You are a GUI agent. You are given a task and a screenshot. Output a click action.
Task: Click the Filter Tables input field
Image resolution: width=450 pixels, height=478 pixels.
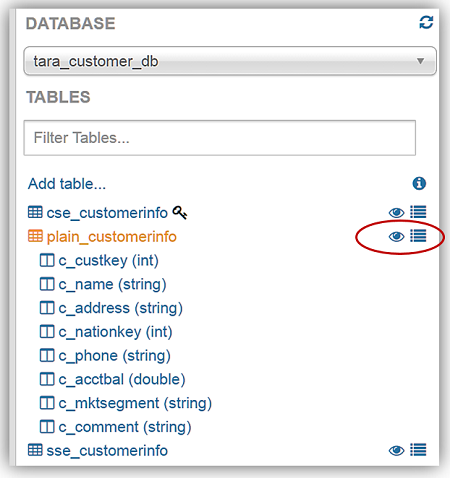click(x=220, y=138)
